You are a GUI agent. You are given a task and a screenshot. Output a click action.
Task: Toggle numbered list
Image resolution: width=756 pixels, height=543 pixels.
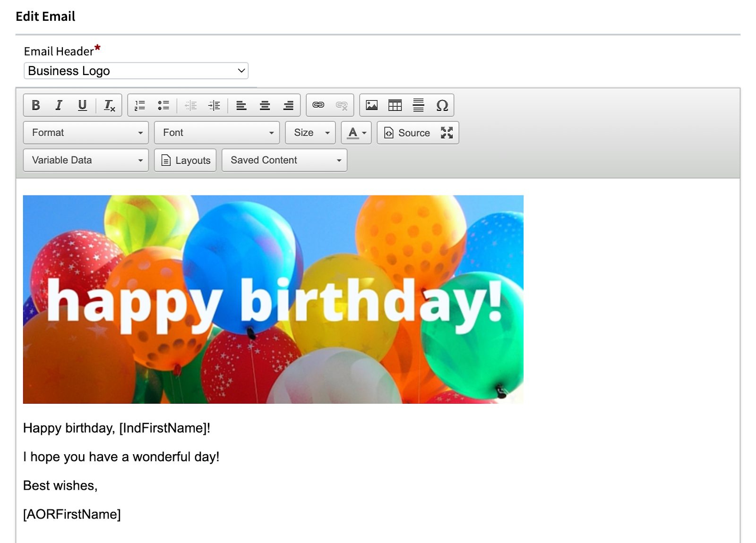point(139,105)
